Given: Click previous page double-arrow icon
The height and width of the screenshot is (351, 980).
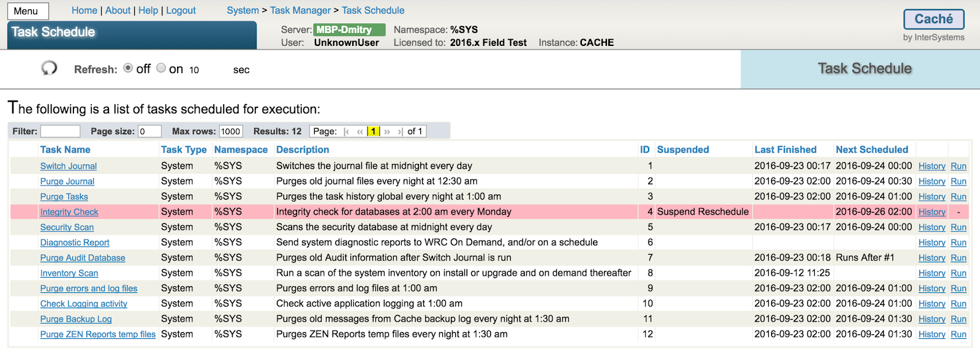Looking at the screenshot, I should click(360, 132).
